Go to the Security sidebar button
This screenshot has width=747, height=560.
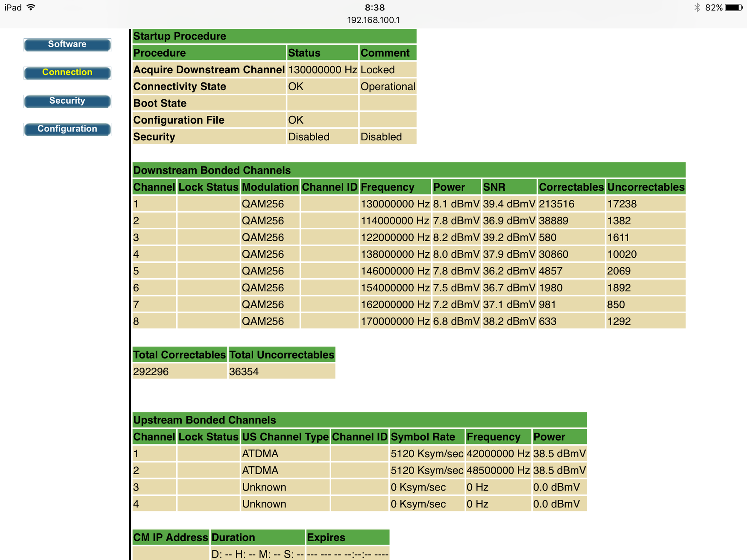click(x=67, y=101)
